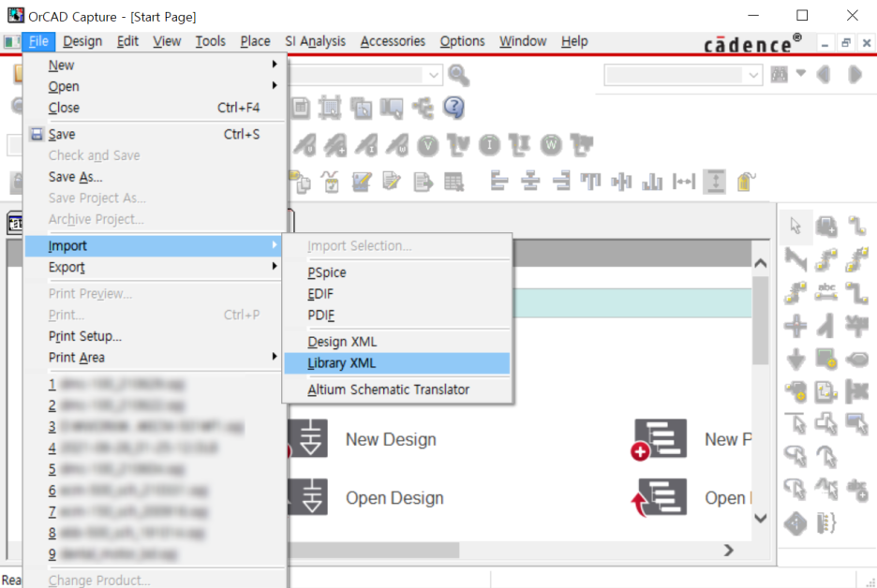
Task: Open the Options menu
Action: (462, 41)
